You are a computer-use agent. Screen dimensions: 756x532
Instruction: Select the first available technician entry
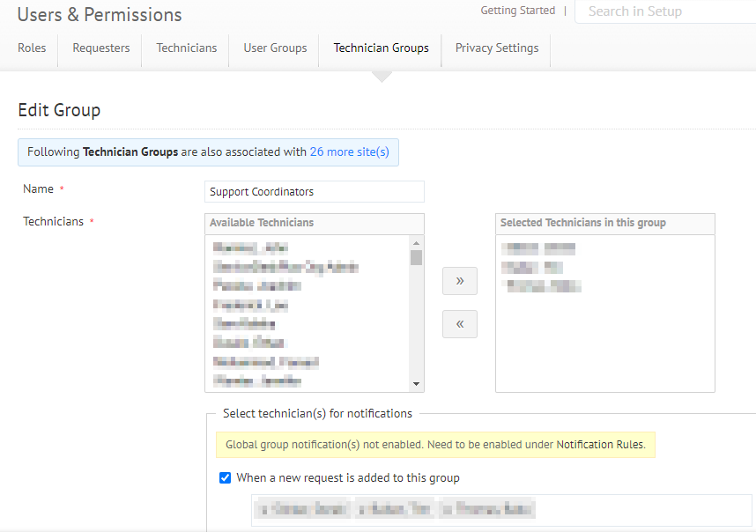(x=251, y=248)
